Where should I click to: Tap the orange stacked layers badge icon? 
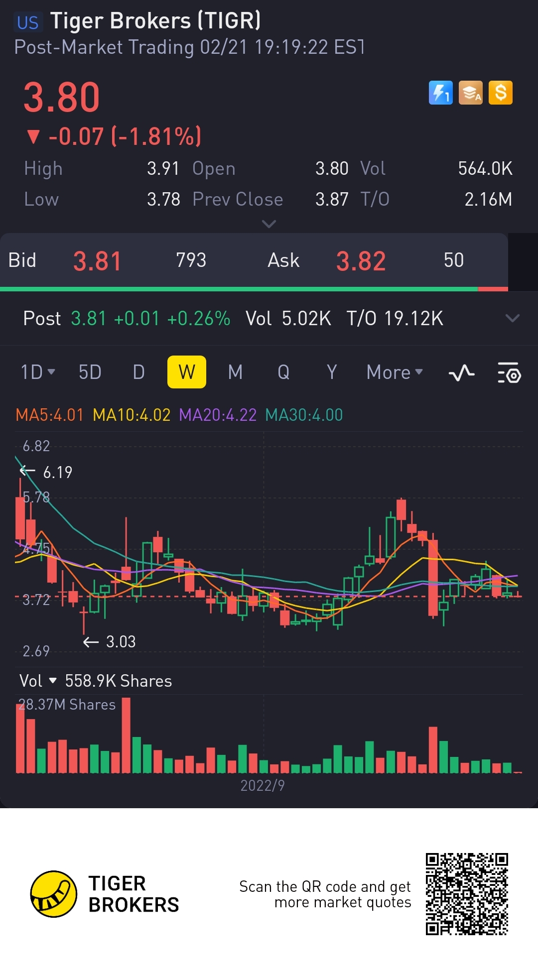click(470, 93)
